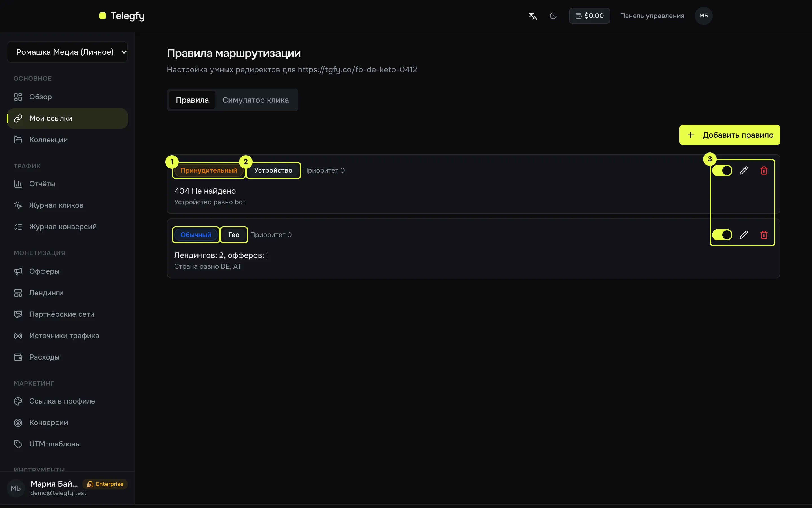Disable the 404 Не найдено rule toggle
The width and height of the screenshot is (812, 508).
point(722,171)
